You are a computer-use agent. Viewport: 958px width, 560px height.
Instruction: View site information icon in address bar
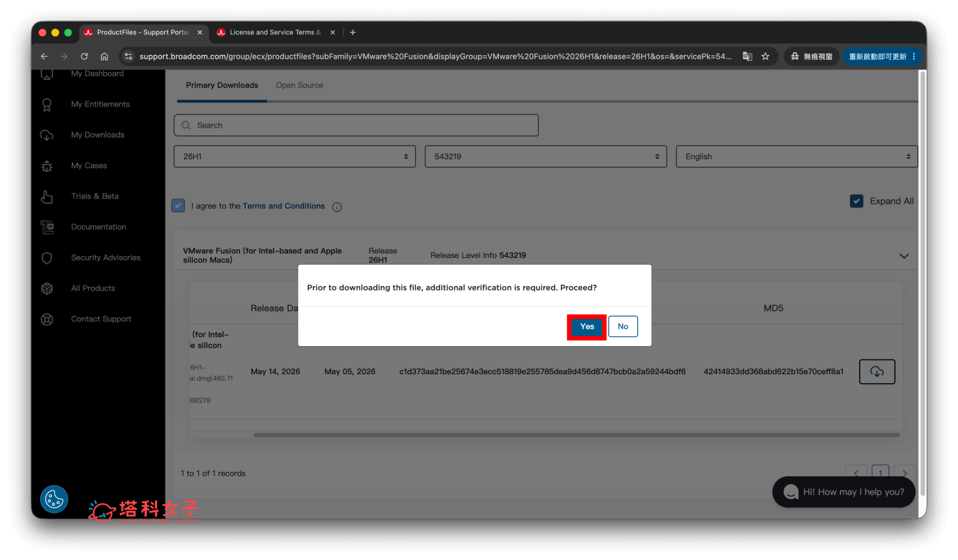128,56
